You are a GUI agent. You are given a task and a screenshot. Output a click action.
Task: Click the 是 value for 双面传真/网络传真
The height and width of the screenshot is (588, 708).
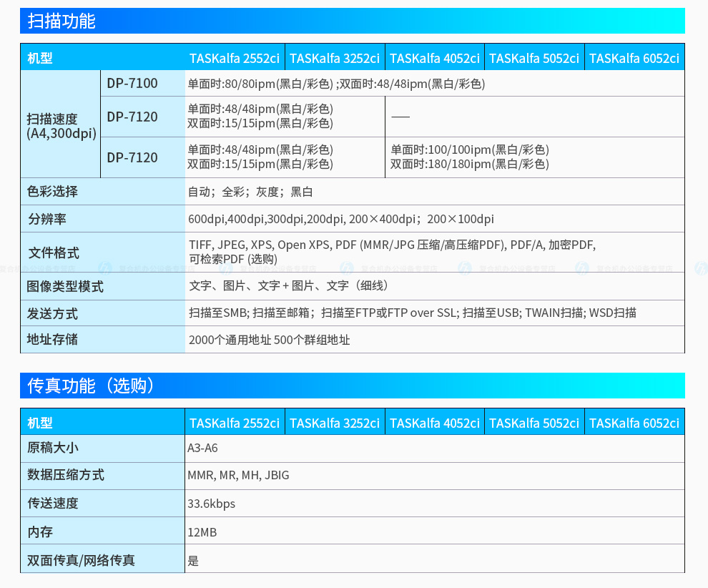point(193,561)
